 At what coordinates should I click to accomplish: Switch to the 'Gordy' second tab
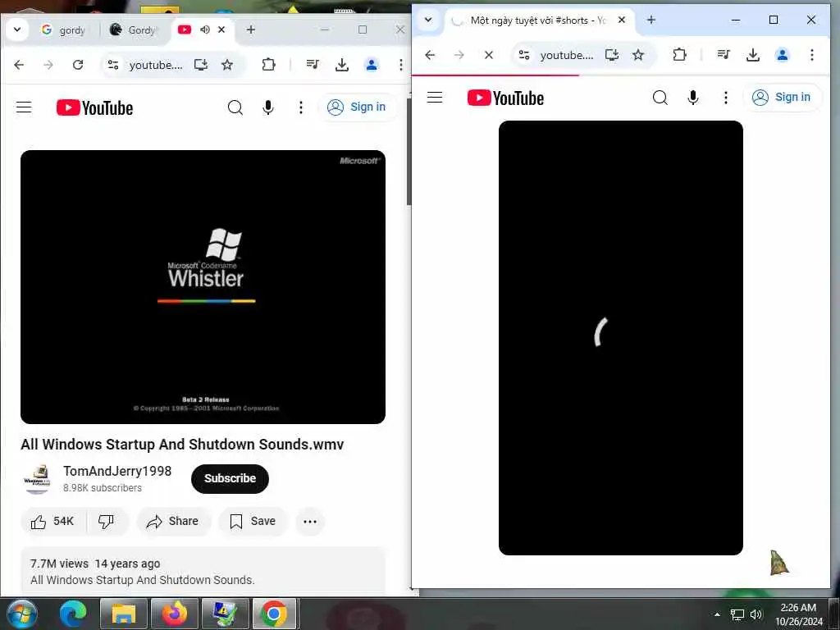(134, 30)
